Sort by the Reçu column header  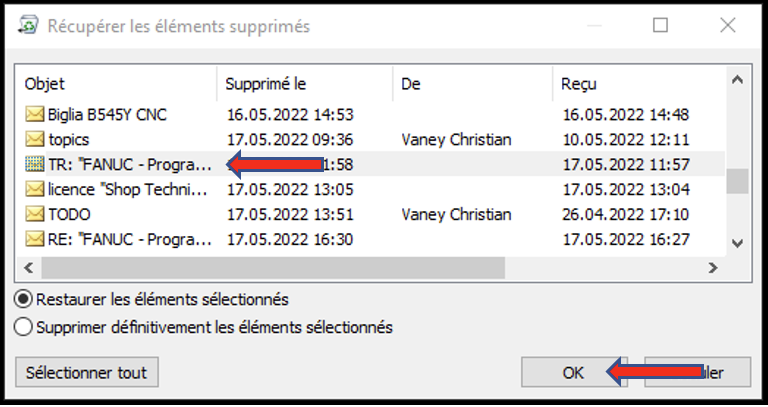click(639, 84)
